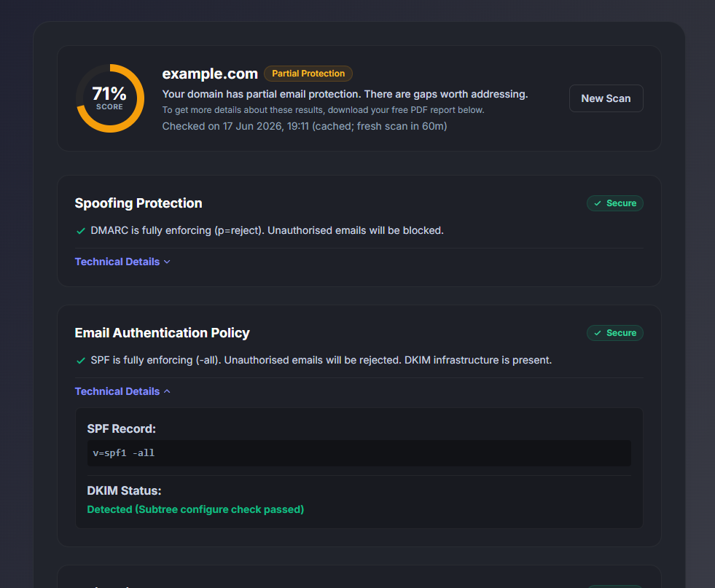
Task: Click the Secure badge for Spoofing Protection
Action: tap(614, 203)
